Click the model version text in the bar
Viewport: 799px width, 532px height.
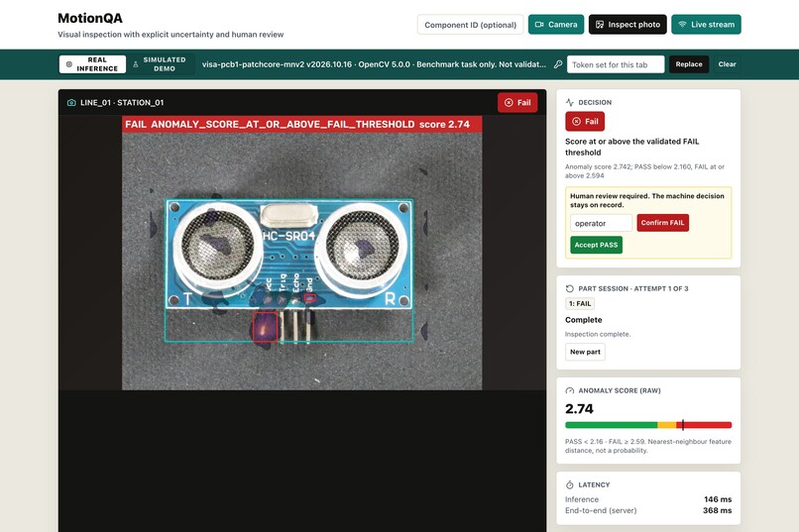[374, 64]
